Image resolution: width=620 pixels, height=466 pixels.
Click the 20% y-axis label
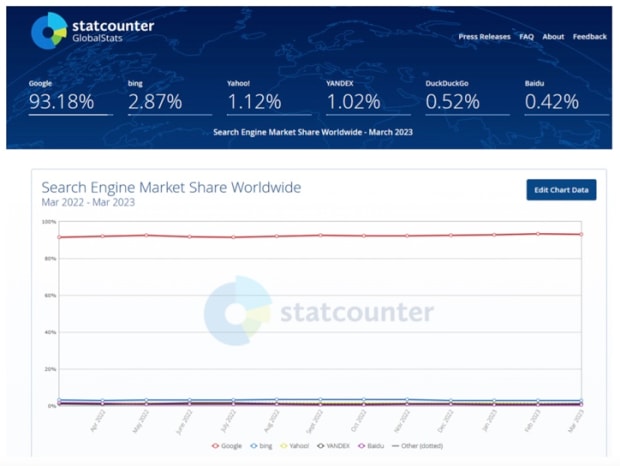click(x=50, y=369)
